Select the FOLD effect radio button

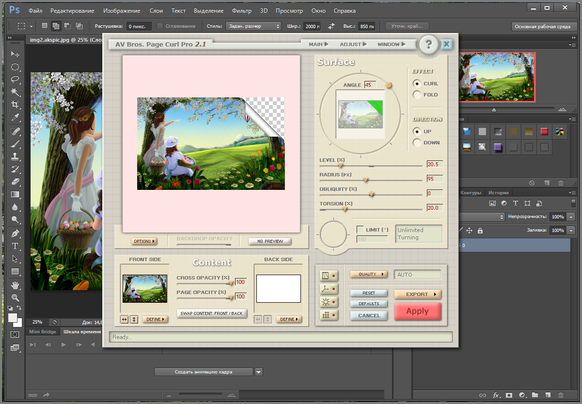417,95
